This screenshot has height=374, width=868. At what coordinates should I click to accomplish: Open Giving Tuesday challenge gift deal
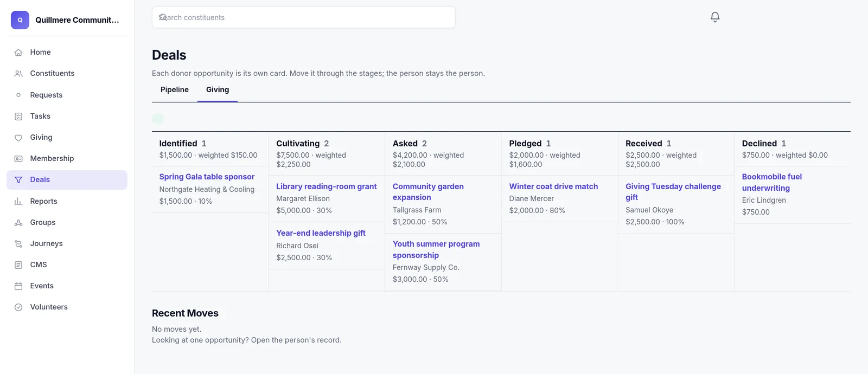tap(673, 192)
